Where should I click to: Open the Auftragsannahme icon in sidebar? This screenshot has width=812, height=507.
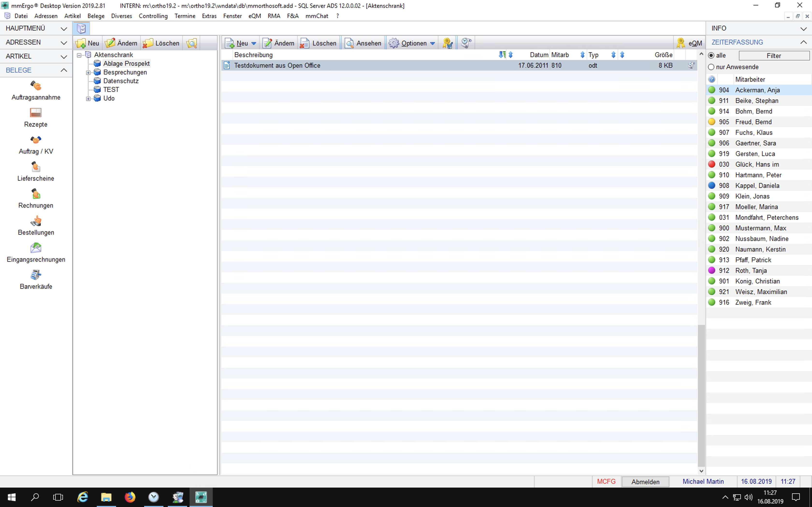(x=36, y=86)
